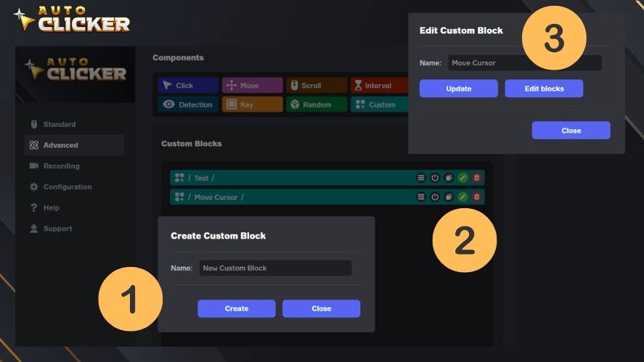Click the Create button
Image resolution: width=644 pixels, height=362 pixels.
coord(237,308)
